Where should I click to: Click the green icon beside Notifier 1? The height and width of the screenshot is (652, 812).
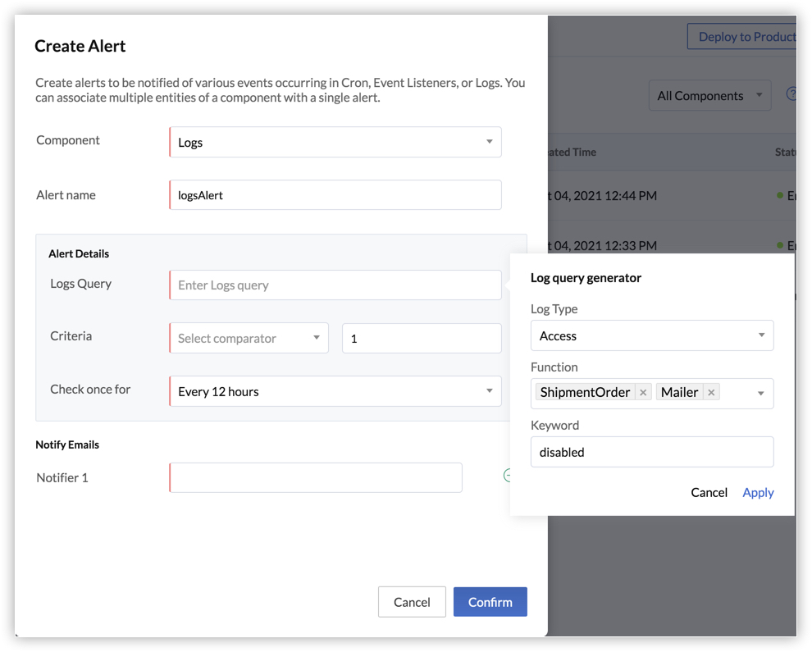click(508, 476)
